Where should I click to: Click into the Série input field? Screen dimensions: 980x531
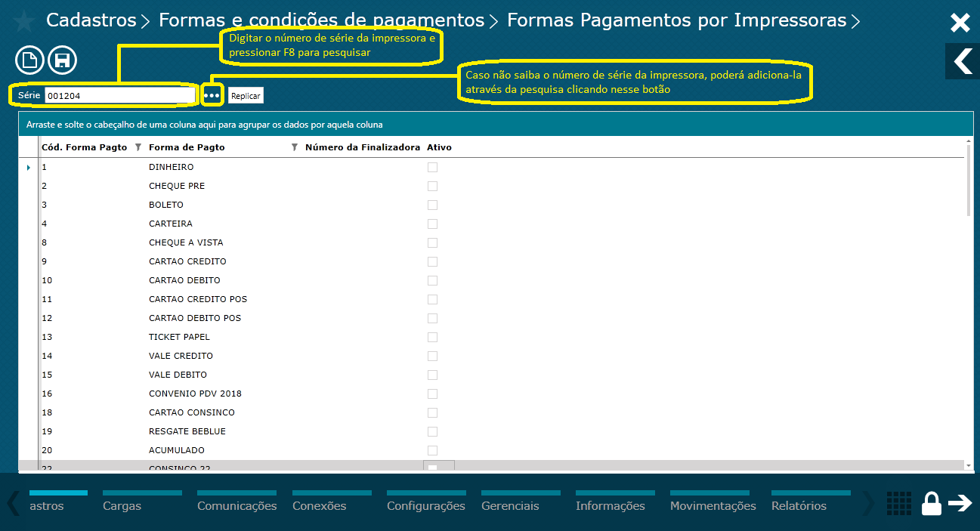119,96
